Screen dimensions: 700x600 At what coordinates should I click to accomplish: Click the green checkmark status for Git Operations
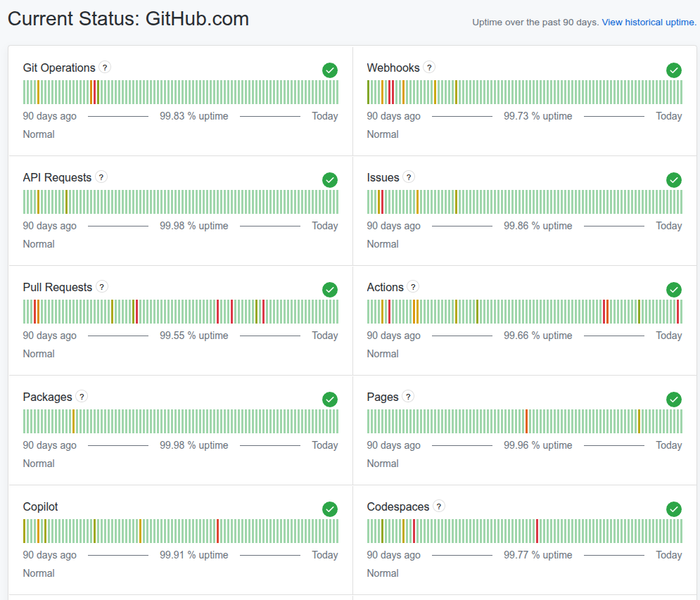tap(330, 70)
